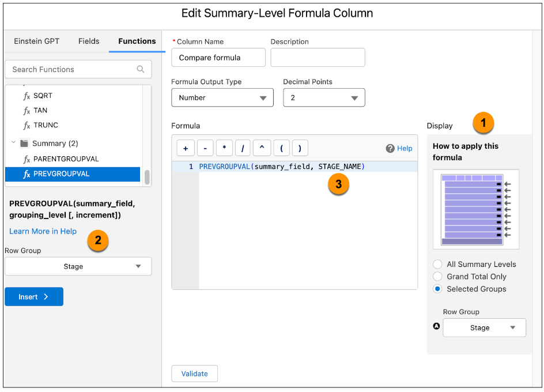Open the Formula Output Type dropdown

pos(222,97)
